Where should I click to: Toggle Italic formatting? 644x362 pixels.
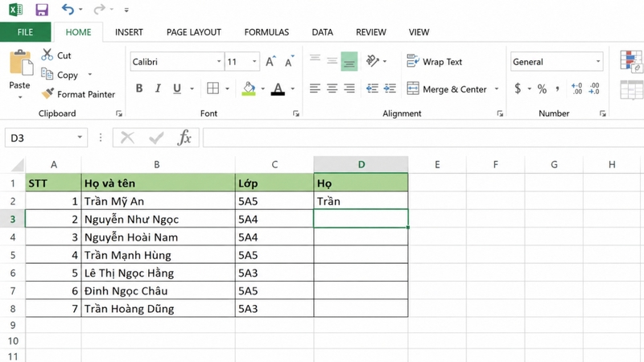[x=158, y=88]
